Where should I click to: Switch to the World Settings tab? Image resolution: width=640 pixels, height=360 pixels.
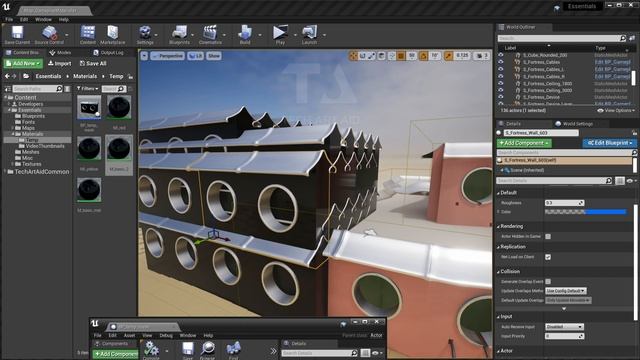574,124
